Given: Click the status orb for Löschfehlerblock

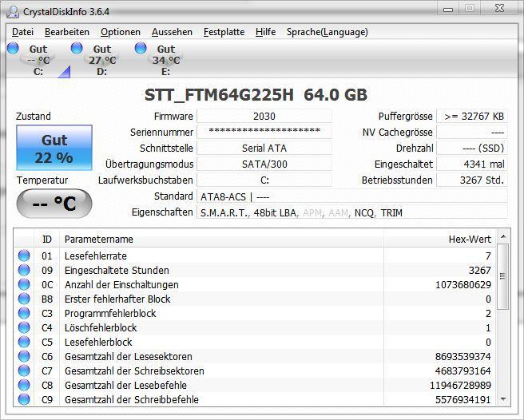Looking at the screenshot, I should (24, 327).
